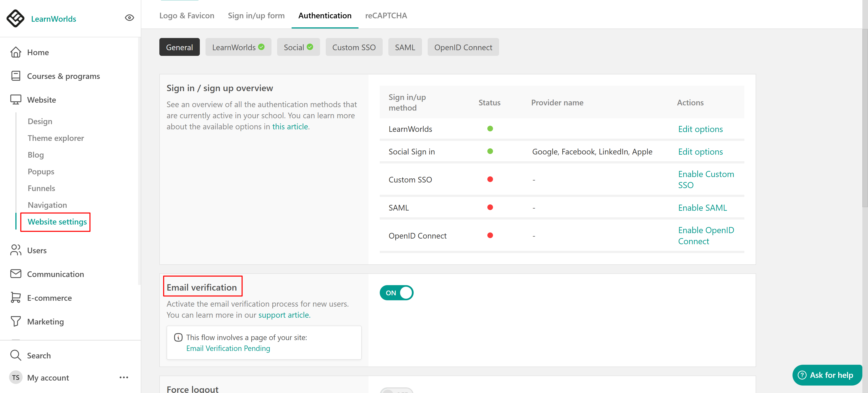Click the TS account avatar
Image resolution: width=868 pixels, height=393 pixels.
[x=16, y=377]
